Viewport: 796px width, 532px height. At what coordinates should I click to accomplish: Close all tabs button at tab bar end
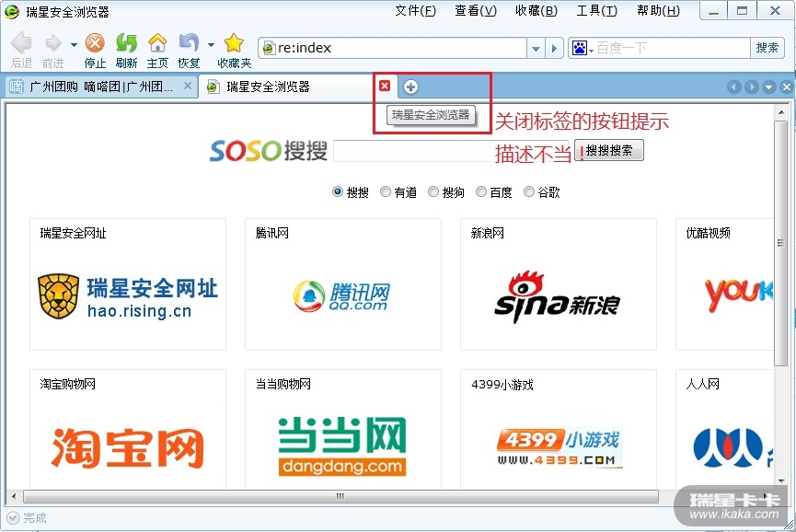click(x=786, y=87)
